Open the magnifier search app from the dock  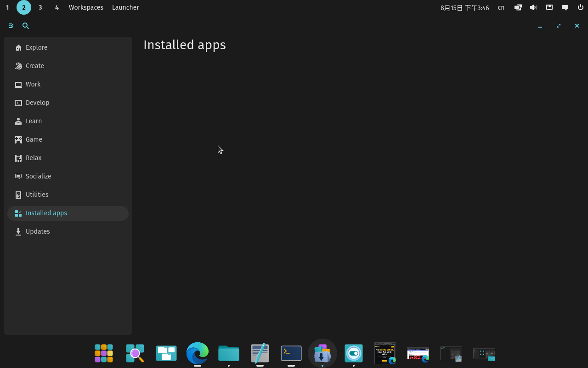point(135,353)
